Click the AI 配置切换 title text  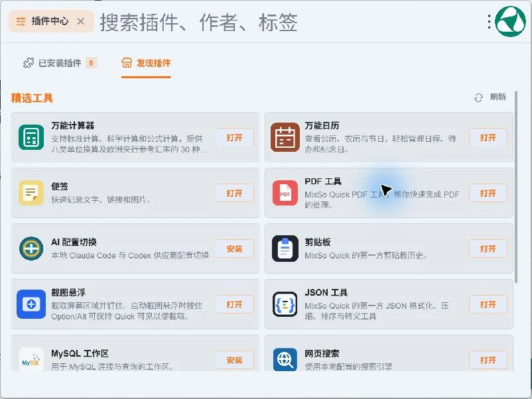click(x=74, y=242)
